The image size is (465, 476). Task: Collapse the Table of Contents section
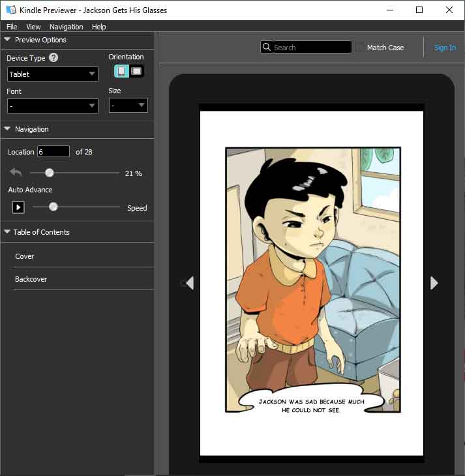pos(7,231)
